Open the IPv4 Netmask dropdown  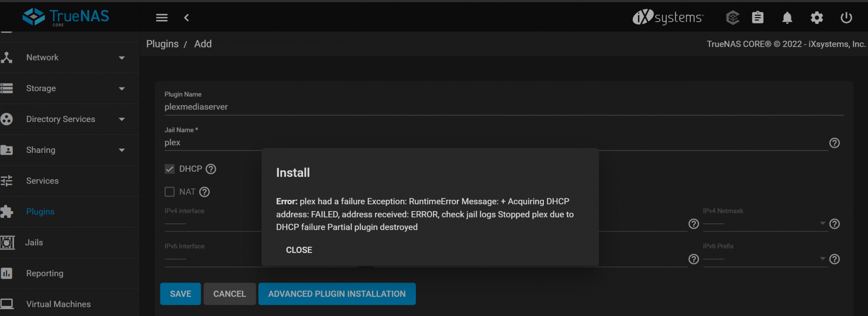coord(765,223)
